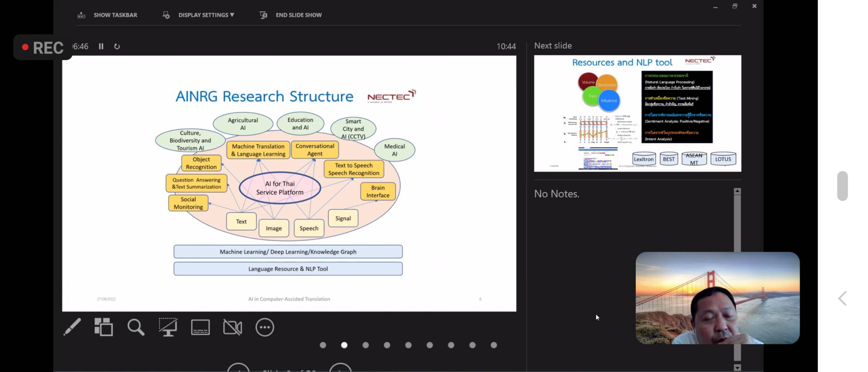Click the NECTEC logo on current slide
868x372 pixels.
click(x=392, y=96)
